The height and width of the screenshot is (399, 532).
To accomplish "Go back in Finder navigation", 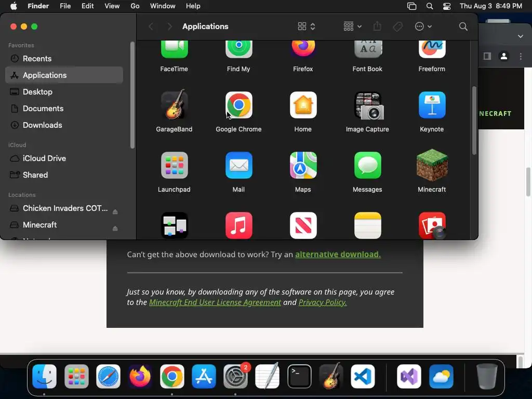I will [151, 26].
